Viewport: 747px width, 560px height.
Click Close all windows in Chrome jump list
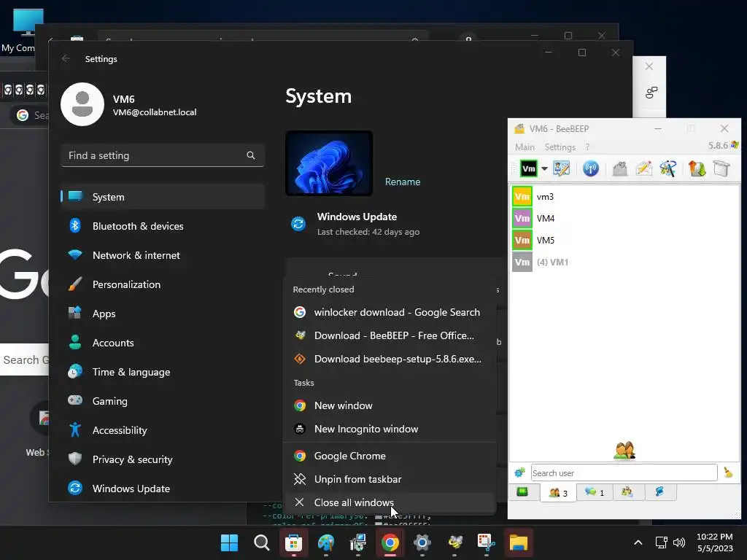(x=390, y=502)
